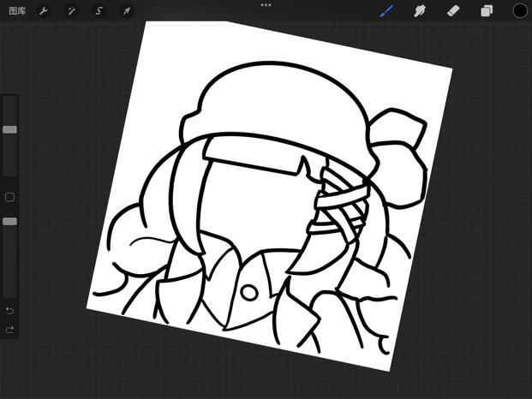
Task: Tap the small circle button on the drawing
Action: coord(249,292)
